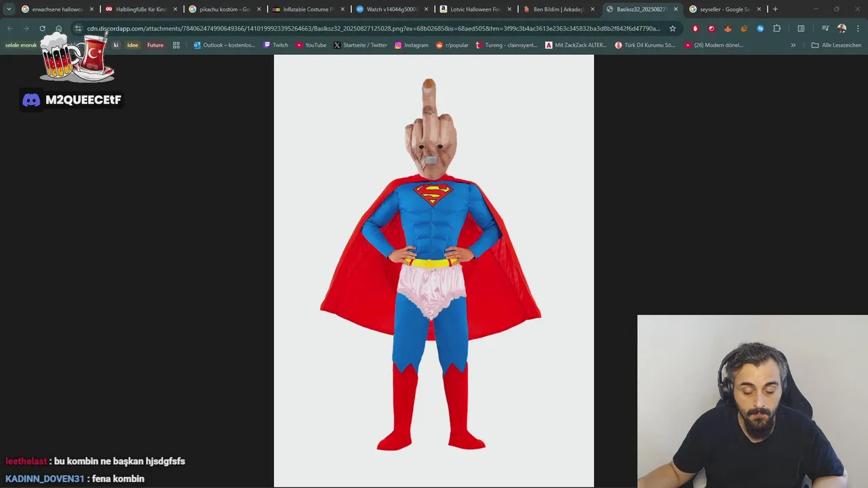Close the 'Halblingfüße für Kind' tab
Viewport: 868px width, 488px height.
pos(175,9)
